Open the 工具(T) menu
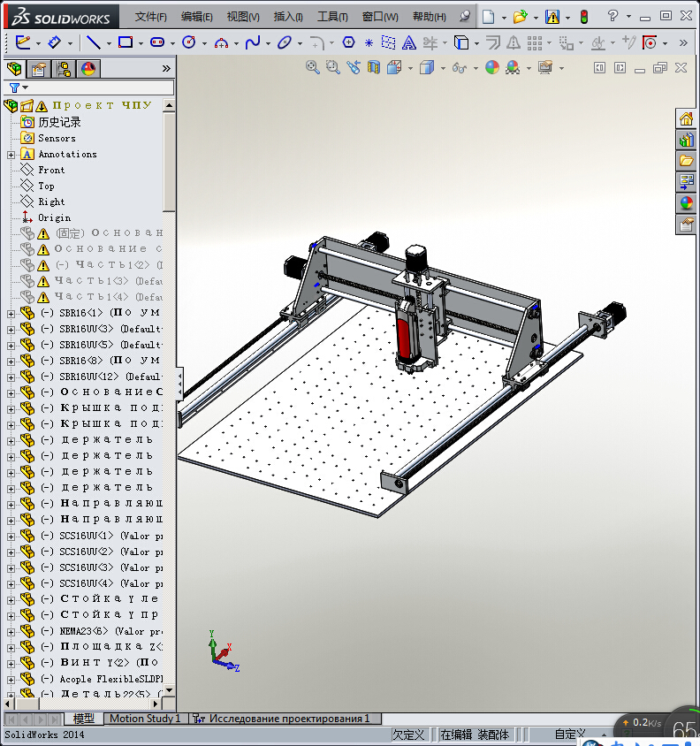This screenshot has height=746, width=700. point(332,17)
